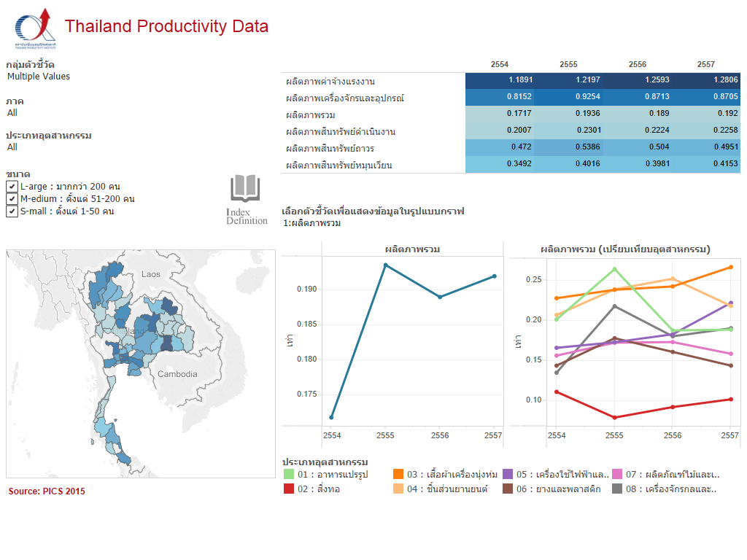Click the 02 : สิ่งทอ legend label
747x560 pixels.
[x=319, y=489]
